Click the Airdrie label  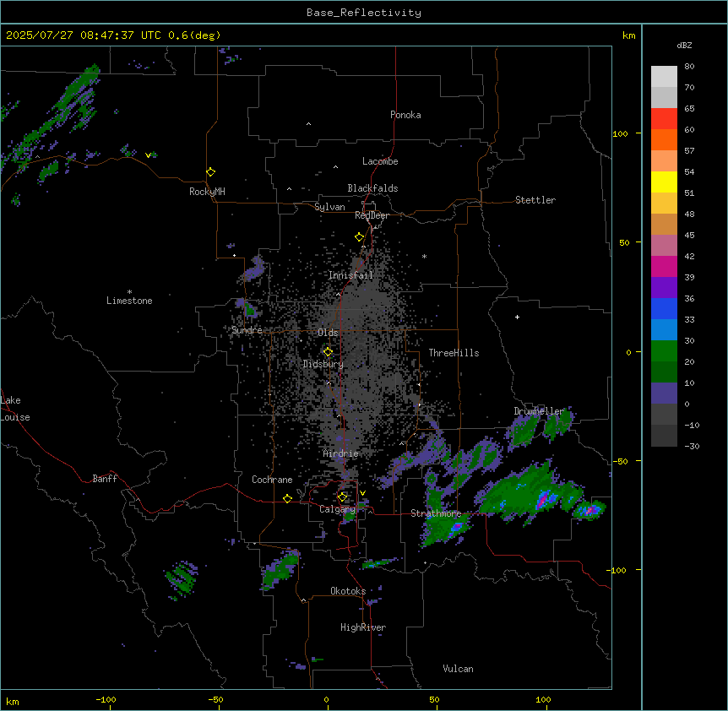(340, 453)
